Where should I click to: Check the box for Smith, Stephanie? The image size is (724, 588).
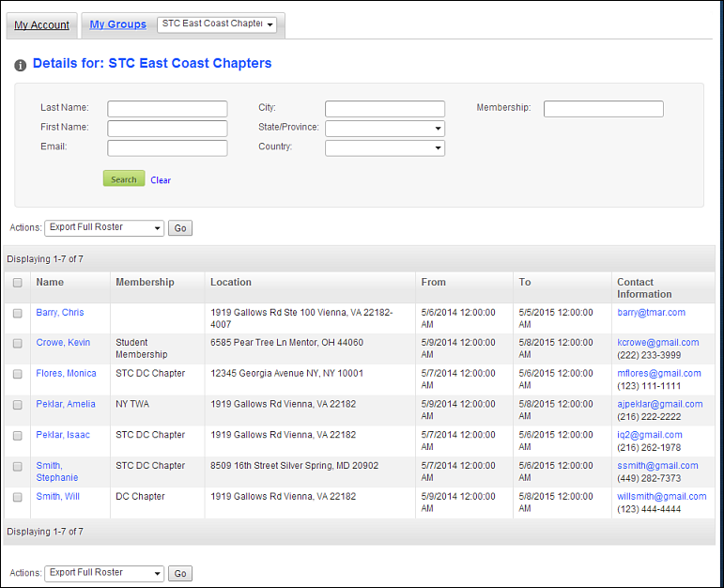18,467
